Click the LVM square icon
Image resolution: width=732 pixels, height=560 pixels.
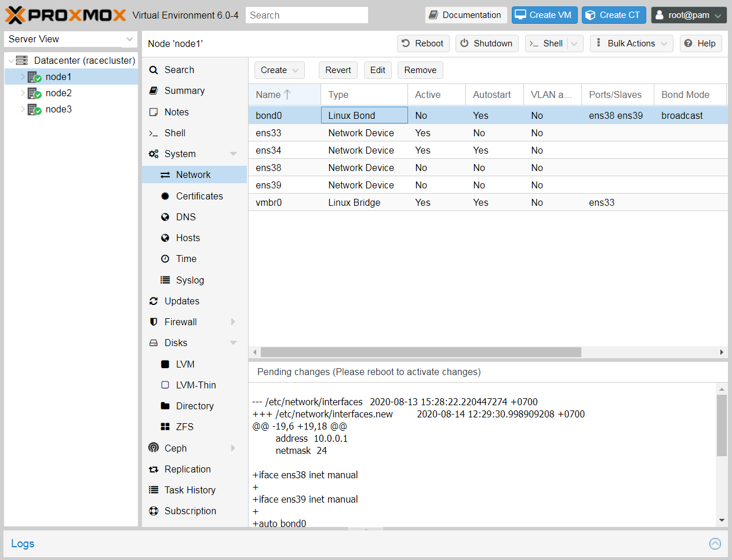click(165, 364)
